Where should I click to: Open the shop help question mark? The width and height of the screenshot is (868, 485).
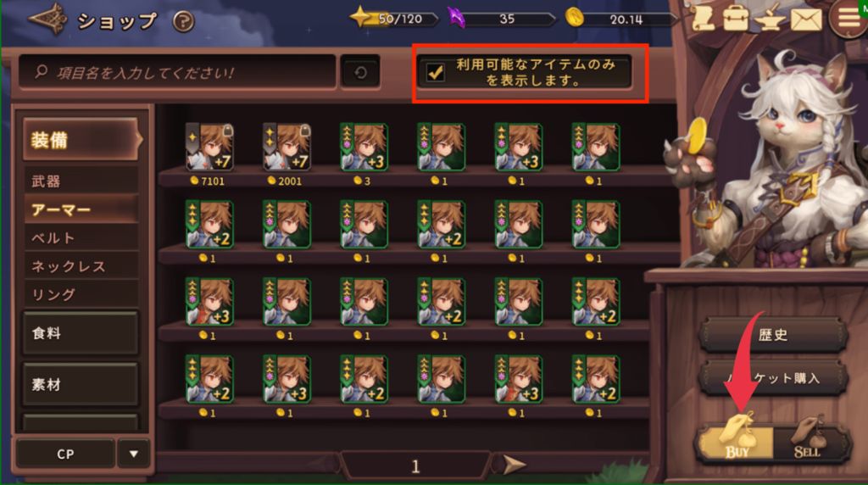[x=183, y=22]
